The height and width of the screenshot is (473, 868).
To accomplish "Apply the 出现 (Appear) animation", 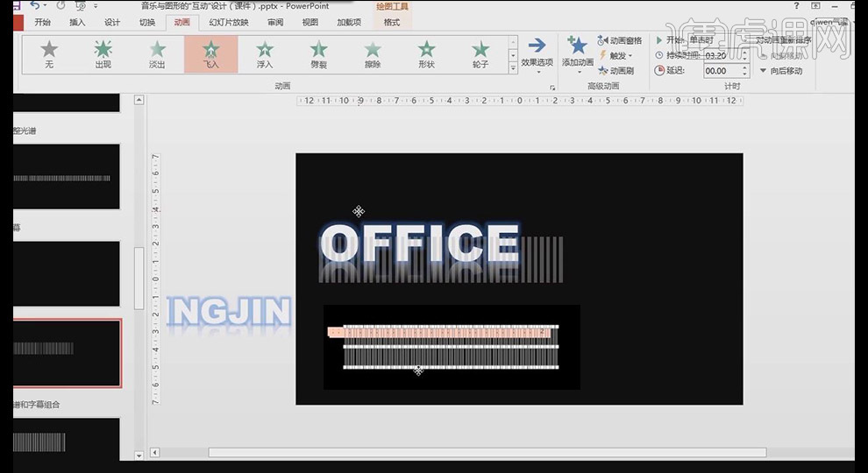I will click(103, 54).
